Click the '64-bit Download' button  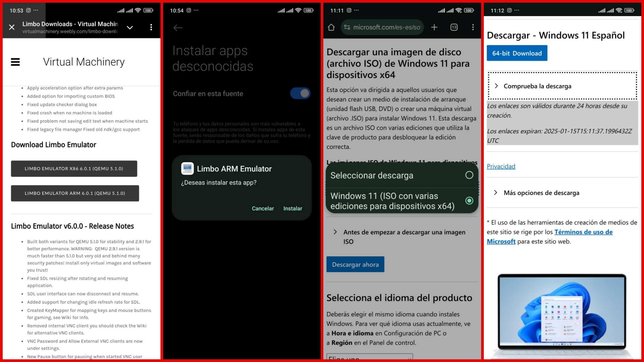516,53
